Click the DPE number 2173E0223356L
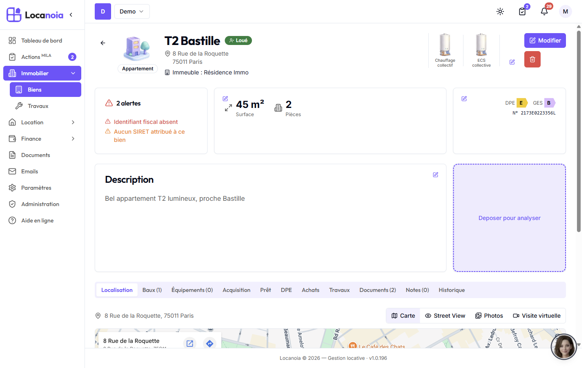The image size is (588, 368). point(534,113)
